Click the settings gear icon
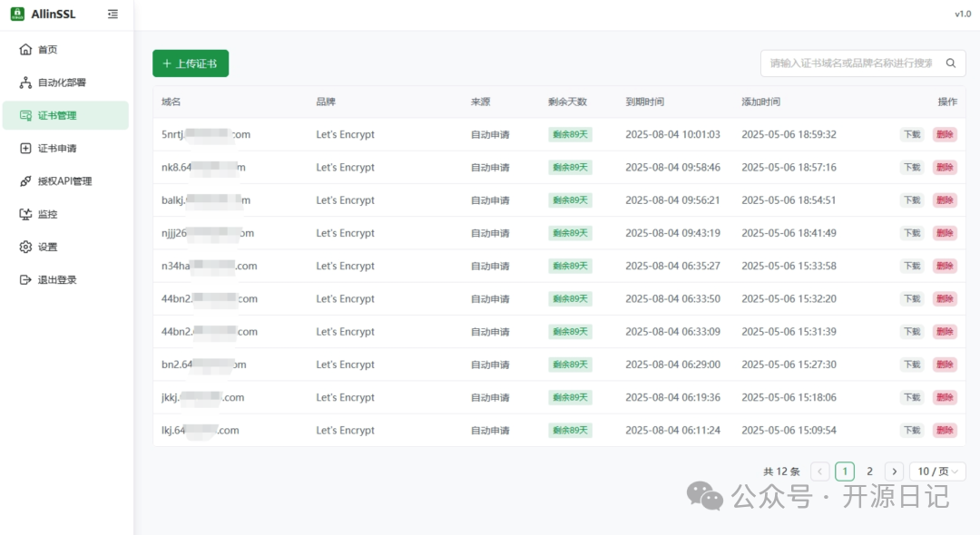The image size is (980, 535). [25, 247]
